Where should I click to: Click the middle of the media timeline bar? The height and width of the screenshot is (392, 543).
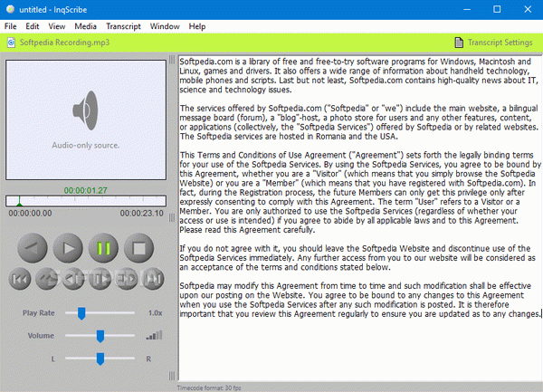pos(86,201)
